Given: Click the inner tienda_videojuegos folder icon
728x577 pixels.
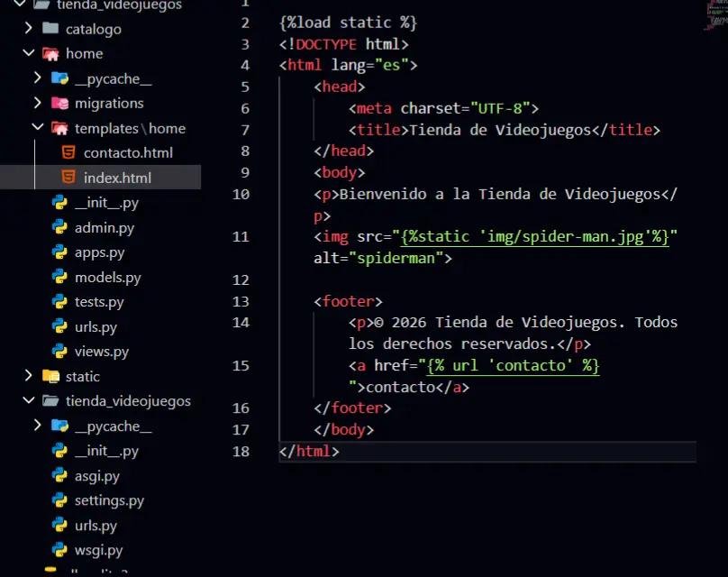Looking at the screenshot, I should pos(50,400).
